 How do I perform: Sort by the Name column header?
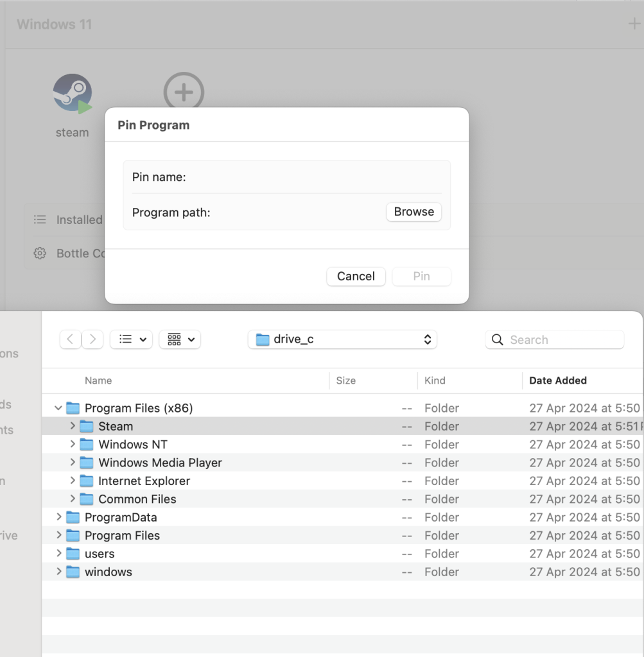98,380
